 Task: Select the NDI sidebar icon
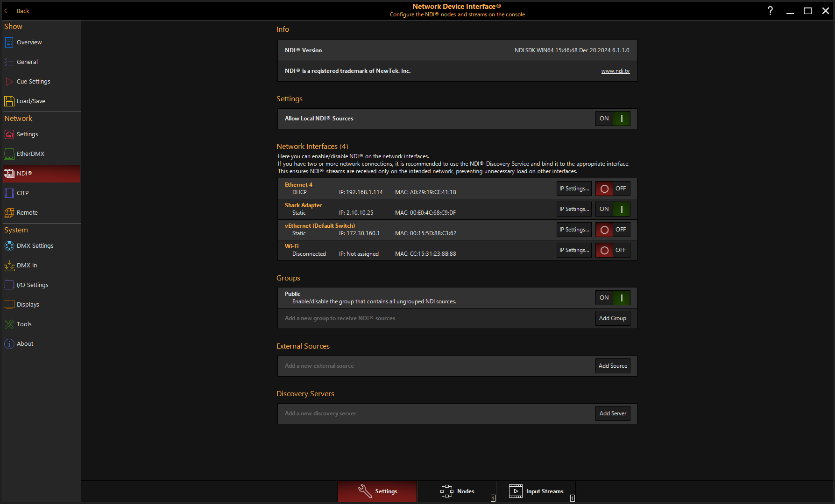click(9, 174)
